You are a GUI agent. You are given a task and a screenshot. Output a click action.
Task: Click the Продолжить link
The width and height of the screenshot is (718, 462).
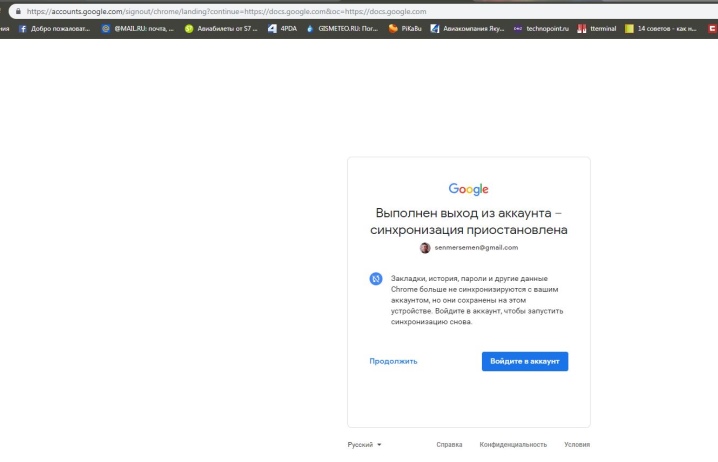click(393, 361)
